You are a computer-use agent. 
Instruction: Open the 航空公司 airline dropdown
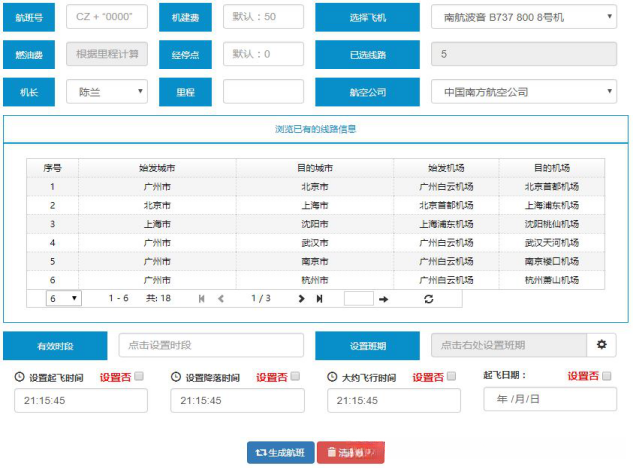524,92
